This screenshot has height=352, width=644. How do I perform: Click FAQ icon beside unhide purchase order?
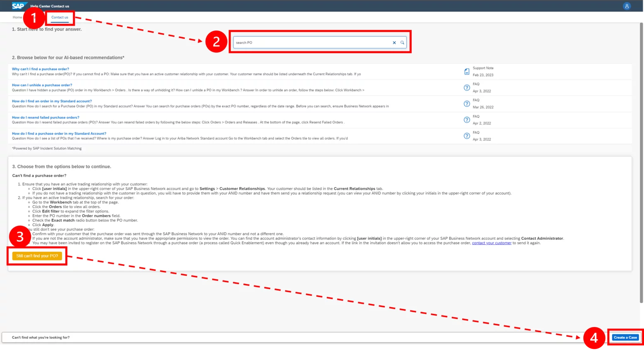(467, 88)
